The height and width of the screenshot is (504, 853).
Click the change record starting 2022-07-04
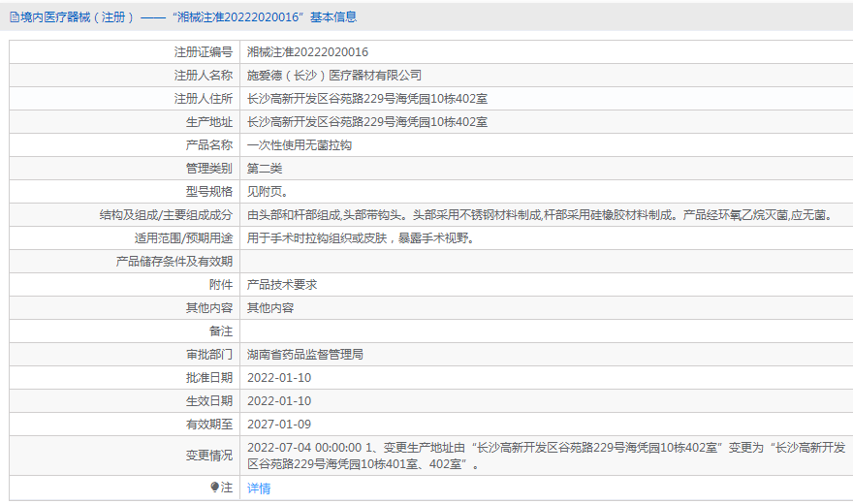(546, 456)
